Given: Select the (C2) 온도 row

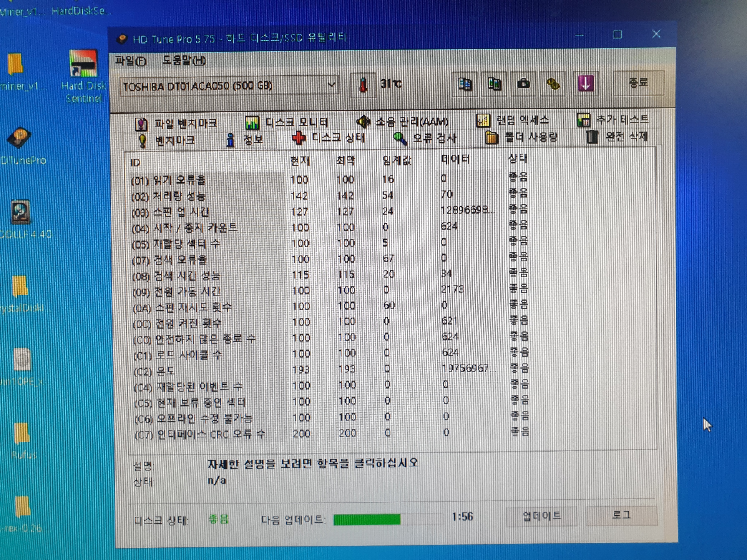Looking at the screenshot, I should point(331,370).
